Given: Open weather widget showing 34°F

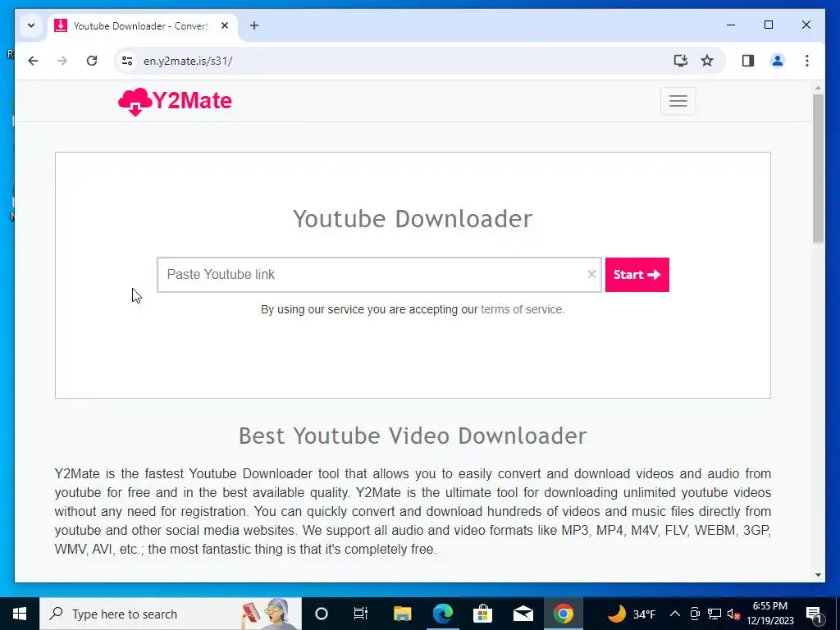Looking at the screenshot, I should 632,614.
